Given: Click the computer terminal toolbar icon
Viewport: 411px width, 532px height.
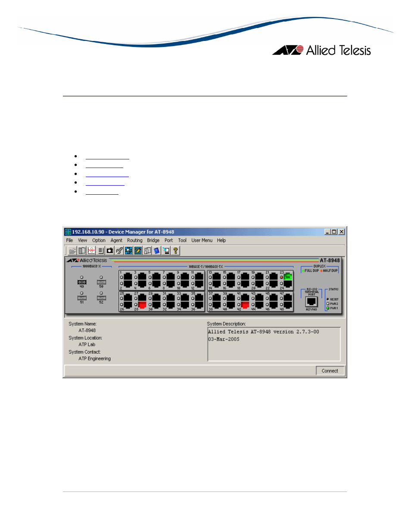Looking at the screenshot, I should (166, 251).
